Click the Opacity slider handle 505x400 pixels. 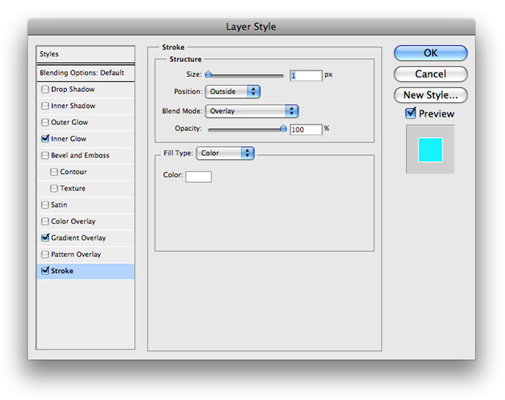tap(283, 128)
